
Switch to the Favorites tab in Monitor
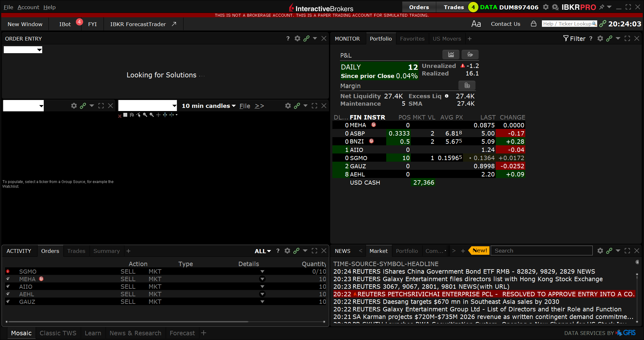[x=412, y=38]
